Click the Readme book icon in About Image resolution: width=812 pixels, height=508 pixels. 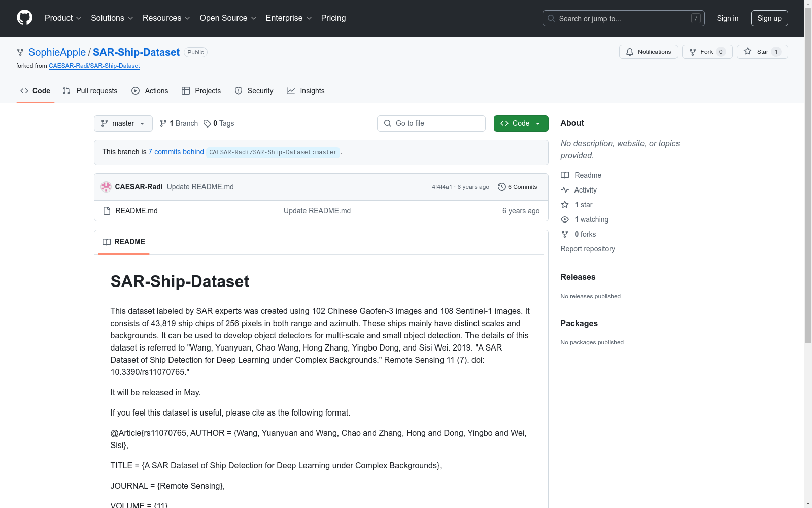point(565,175)
